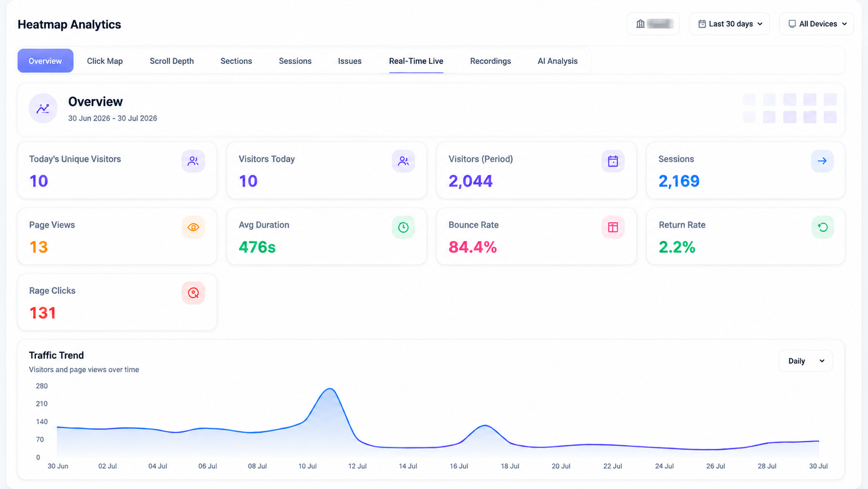The image size is (868, 489).
Task: Open the Real-Time Live tab
Action: 416,61
